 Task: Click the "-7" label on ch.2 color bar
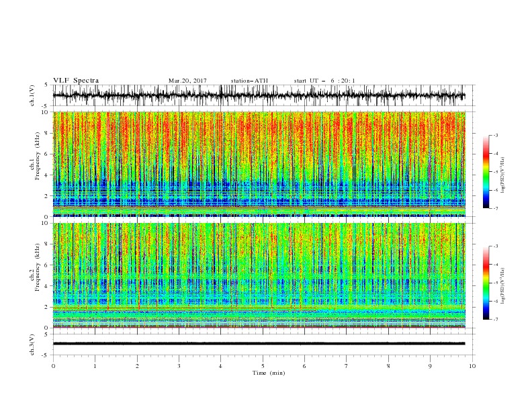click(495, 320)
